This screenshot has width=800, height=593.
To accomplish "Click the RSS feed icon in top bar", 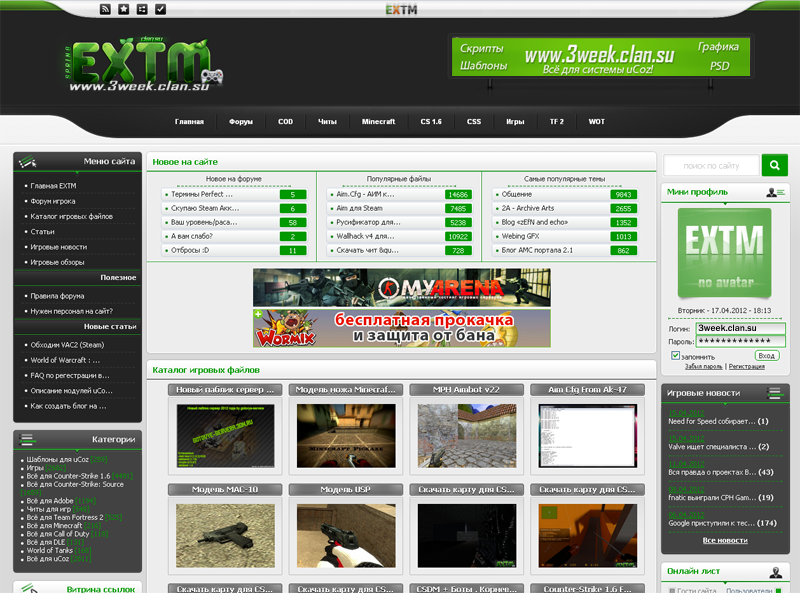I will 106,10.
